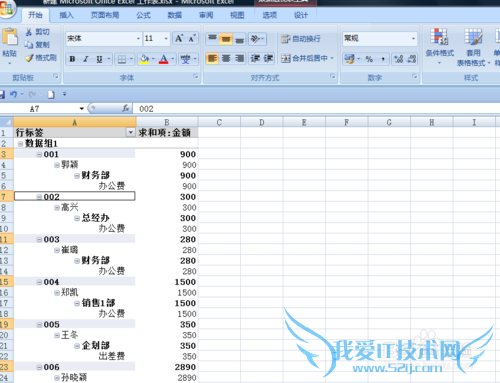The image size is (500, 383).
Task: Click the New document icon in quick access
Action: [51, 95]
